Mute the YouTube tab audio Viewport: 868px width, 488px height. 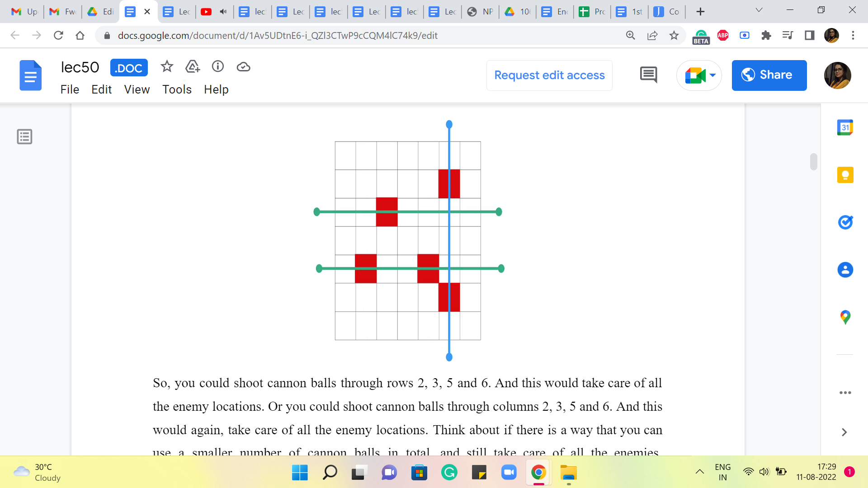[223, 12]
